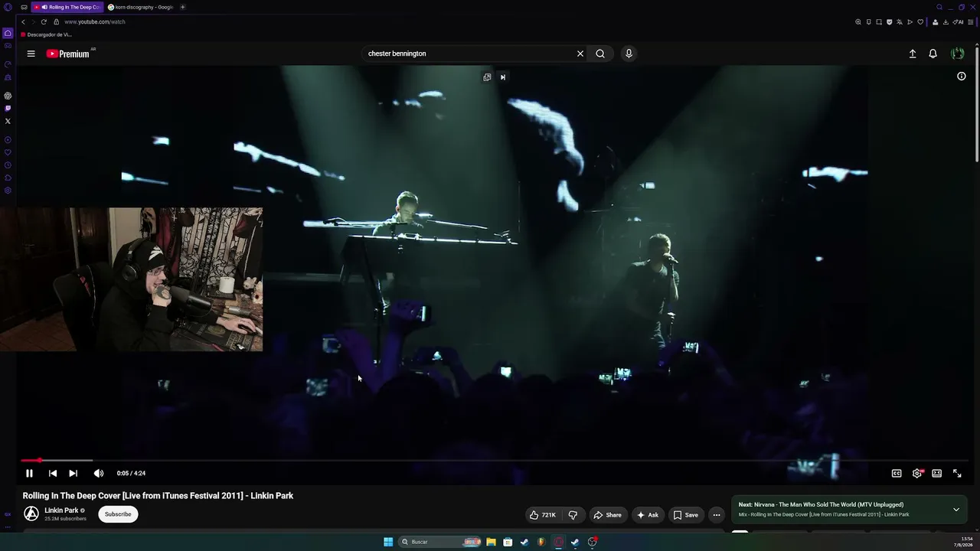Switch to korn discography Google tab

[x=141, y=7]
